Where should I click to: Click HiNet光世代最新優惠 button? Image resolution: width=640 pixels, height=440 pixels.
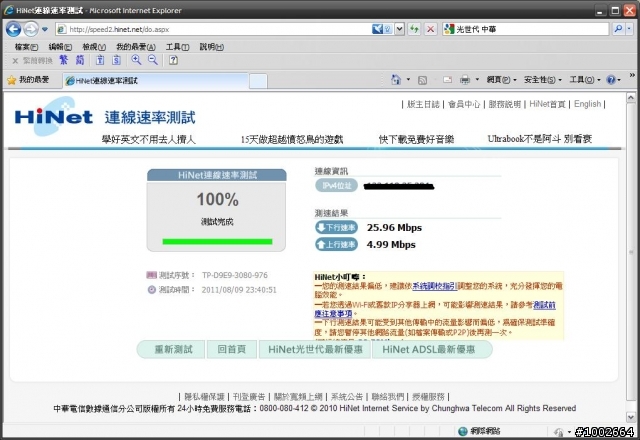point(315,349)
